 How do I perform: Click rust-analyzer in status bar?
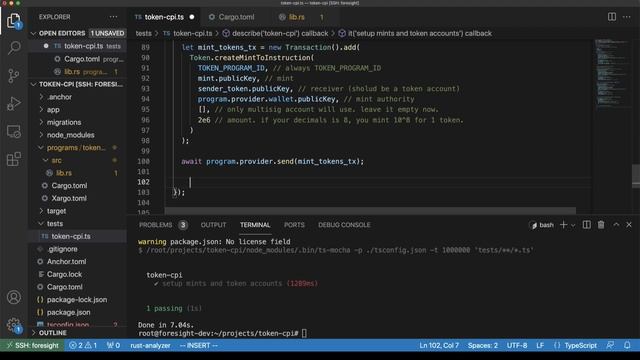click(x=150, y=345)
